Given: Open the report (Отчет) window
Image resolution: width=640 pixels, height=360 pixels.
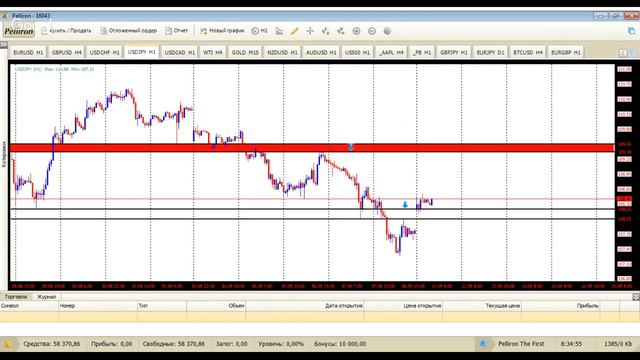Looking at the screenshot, I should (x=176, y=31).
